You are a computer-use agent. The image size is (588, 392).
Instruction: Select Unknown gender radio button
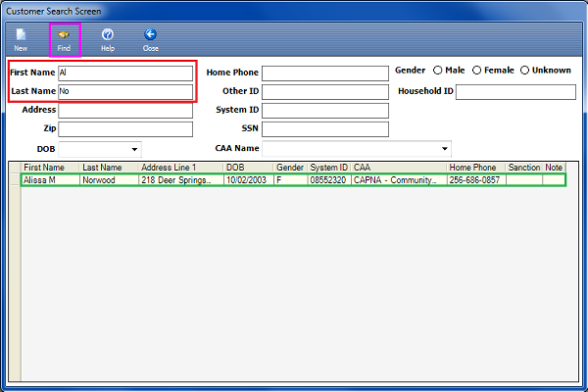pos(524,71)
